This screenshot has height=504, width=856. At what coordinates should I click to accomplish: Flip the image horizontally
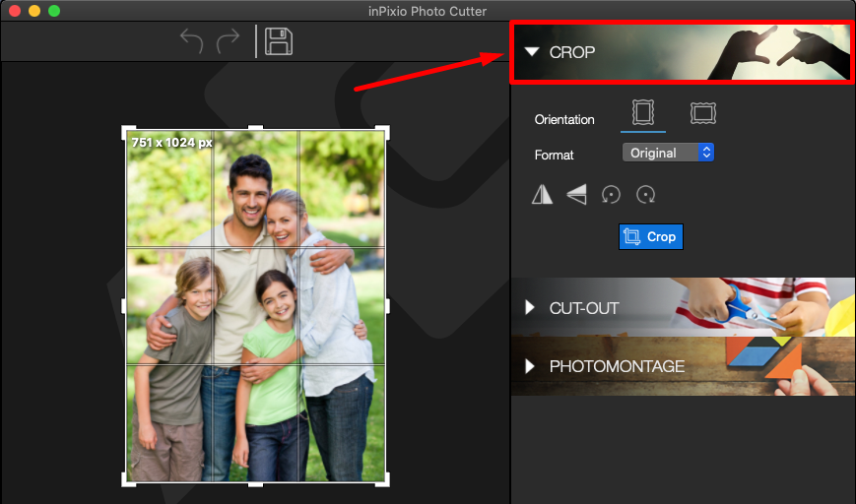pos(542,194)
